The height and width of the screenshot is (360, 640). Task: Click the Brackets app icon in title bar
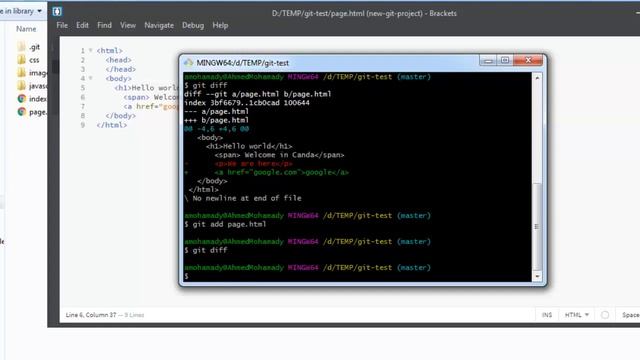coord(57,11)
